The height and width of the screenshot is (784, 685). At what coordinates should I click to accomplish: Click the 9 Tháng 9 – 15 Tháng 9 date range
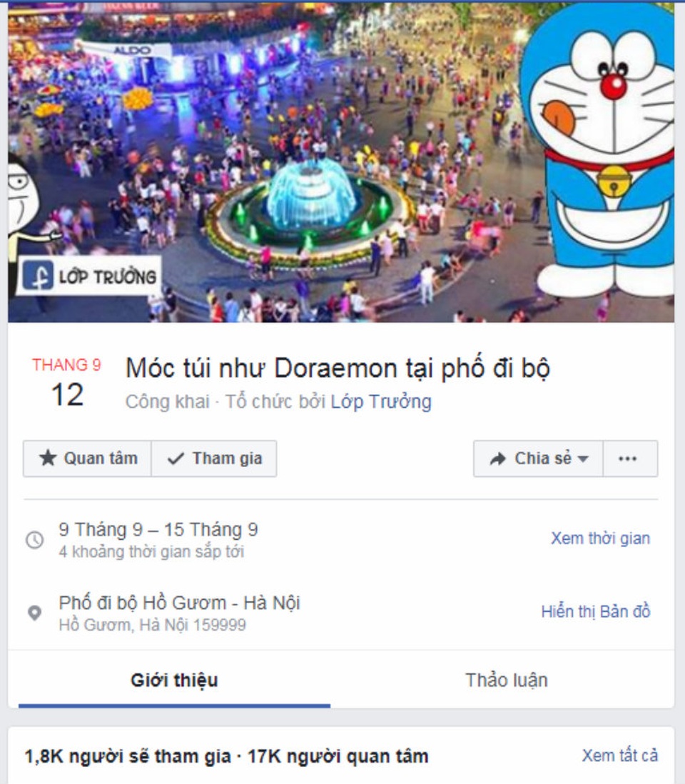pyautogui.click(x=158, y=530)
